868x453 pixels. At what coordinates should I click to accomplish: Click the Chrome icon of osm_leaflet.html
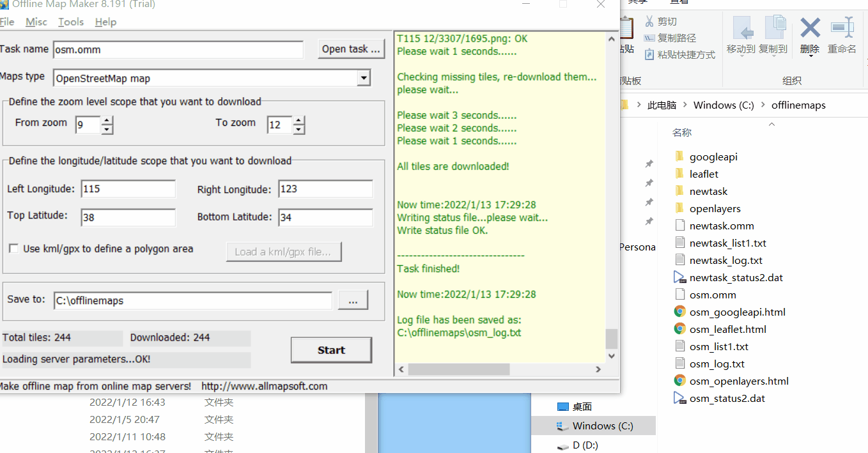pos(680,329)
